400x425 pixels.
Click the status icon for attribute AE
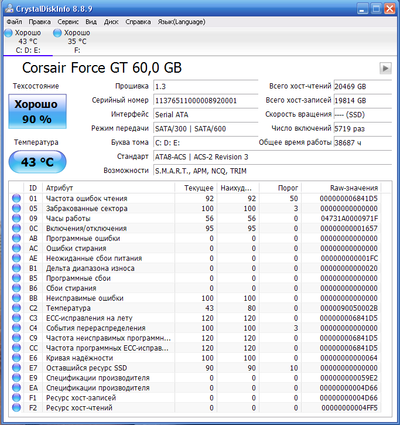coord(16,258)
